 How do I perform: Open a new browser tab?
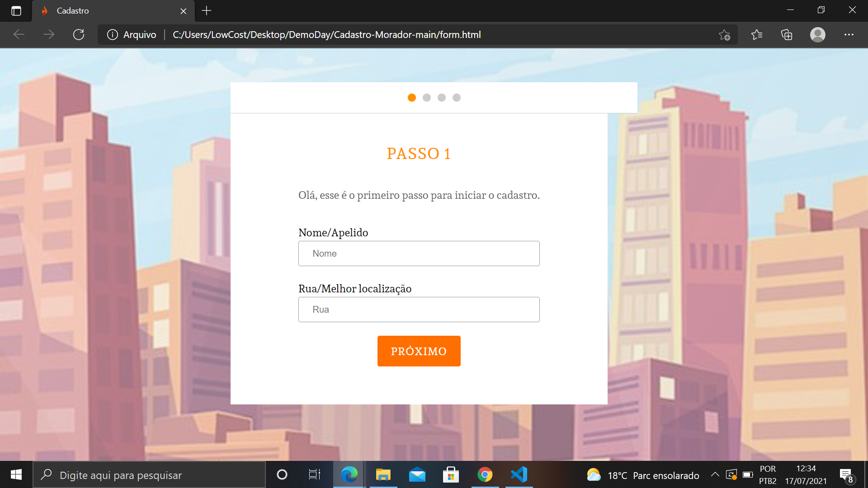(x=207, y=10)
